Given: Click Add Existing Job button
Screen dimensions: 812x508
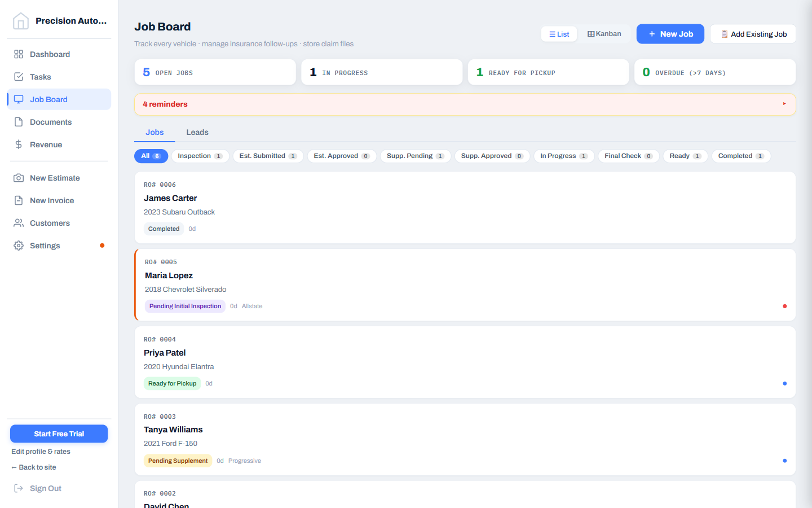Looking at the screenshot, I should [x=753, y=34].
